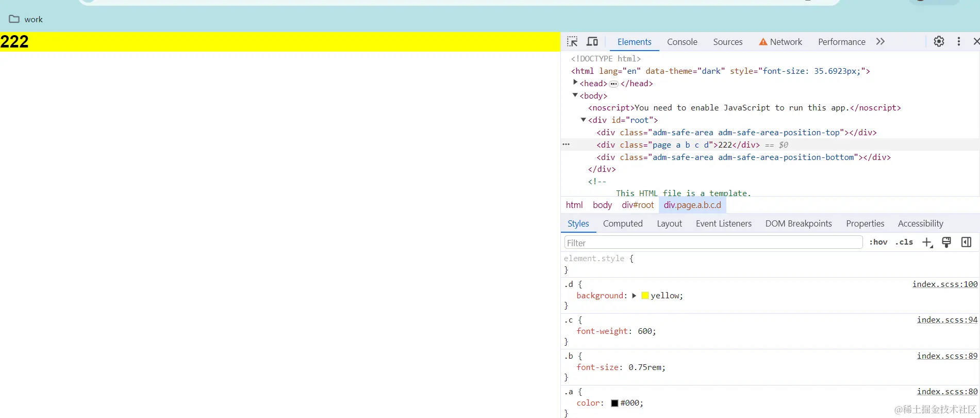Click the 222 text on the page
980x418 pixels.
coord(14,42)
